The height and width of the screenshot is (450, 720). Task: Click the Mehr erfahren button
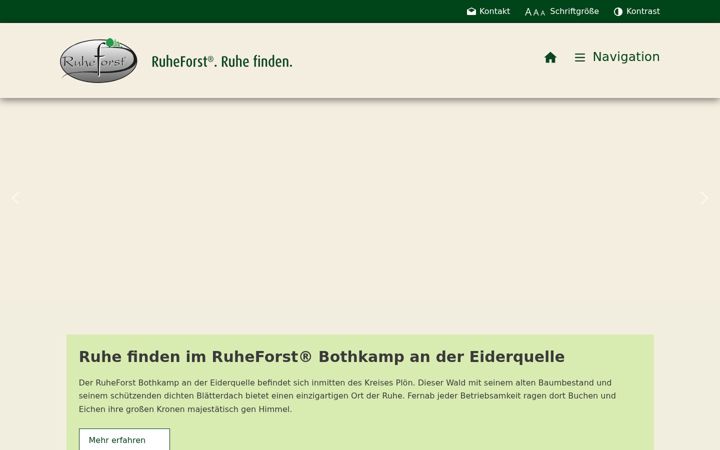point(124,439)
